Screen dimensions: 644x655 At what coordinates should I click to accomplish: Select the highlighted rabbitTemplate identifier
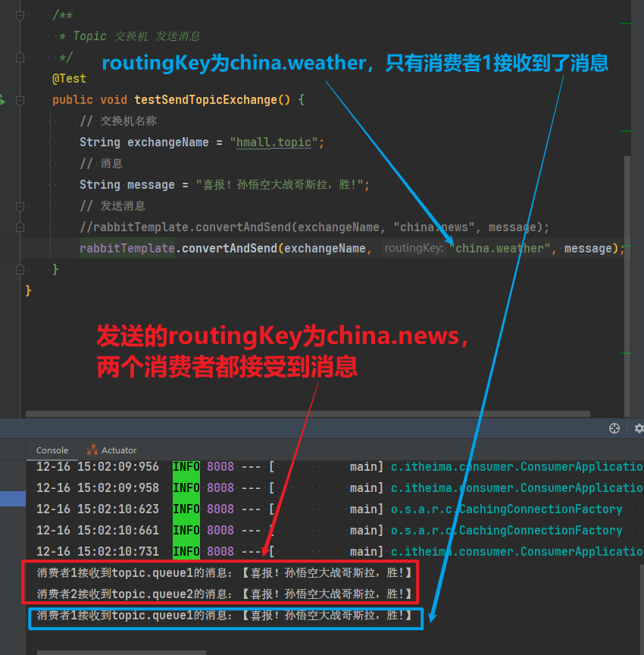pyautogui.click(x=126, y=248)
